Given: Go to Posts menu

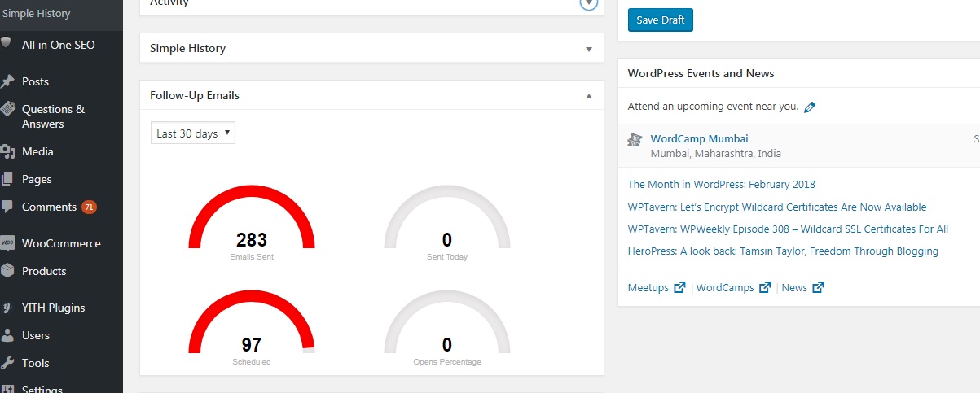Looking at the screenshot, I should (x=35, y=81).
